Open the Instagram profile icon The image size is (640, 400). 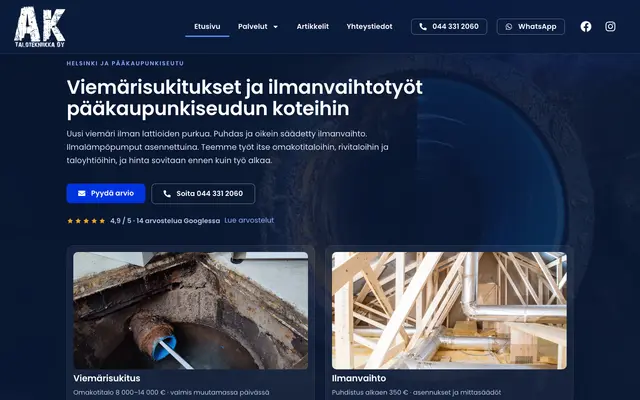[x=610, y=27]
